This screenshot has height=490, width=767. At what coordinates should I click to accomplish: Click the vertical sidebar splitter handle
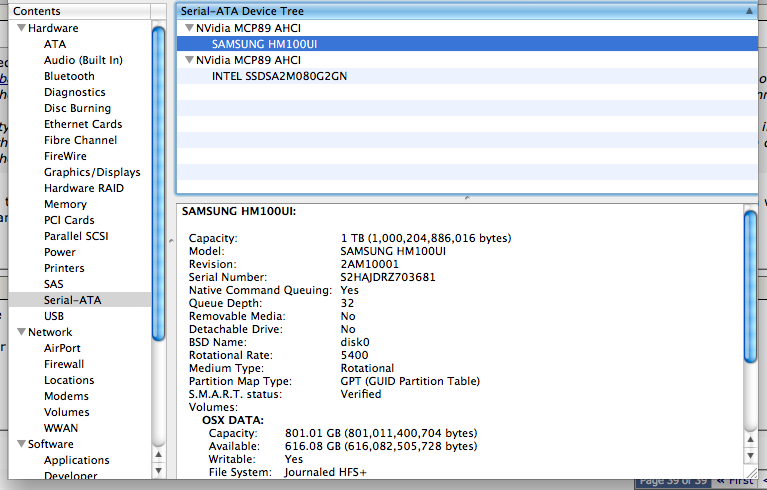(171, 241)
